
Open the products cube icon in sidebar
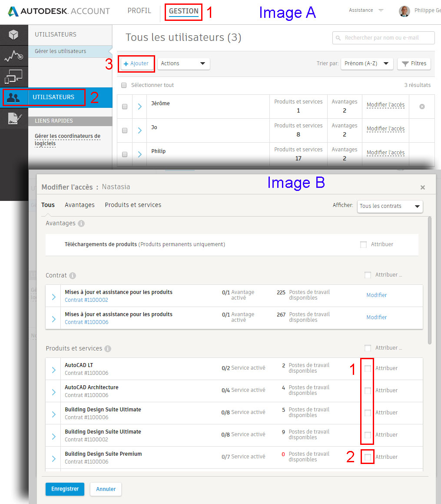point(13,35)
